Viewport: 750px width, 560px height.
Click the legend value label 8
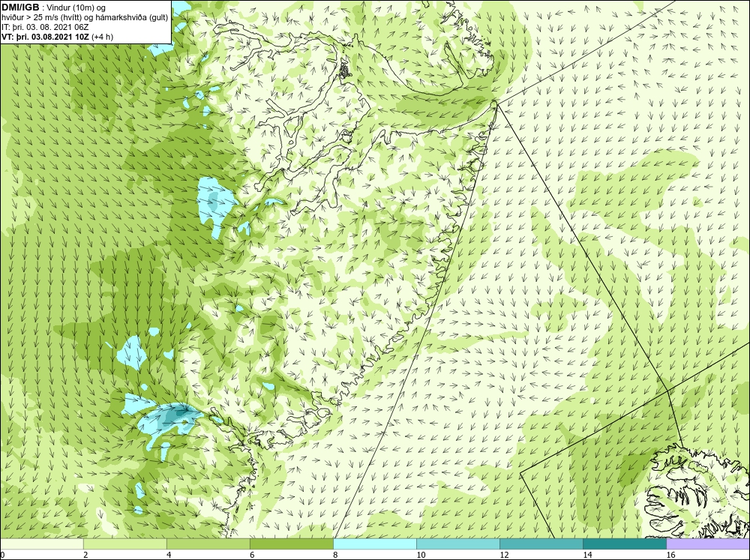tap(335, 555)
